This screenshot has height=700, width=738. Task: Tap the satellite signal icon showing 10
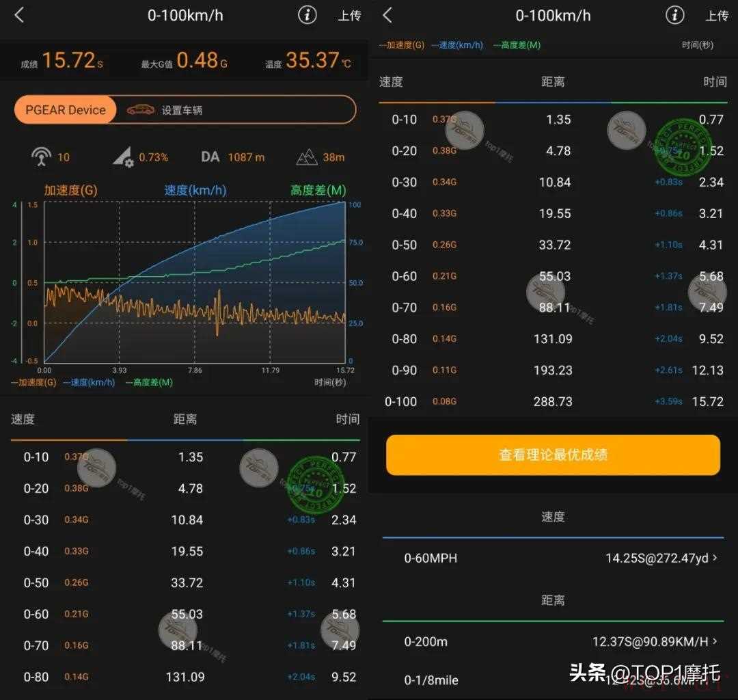point(42,157)
